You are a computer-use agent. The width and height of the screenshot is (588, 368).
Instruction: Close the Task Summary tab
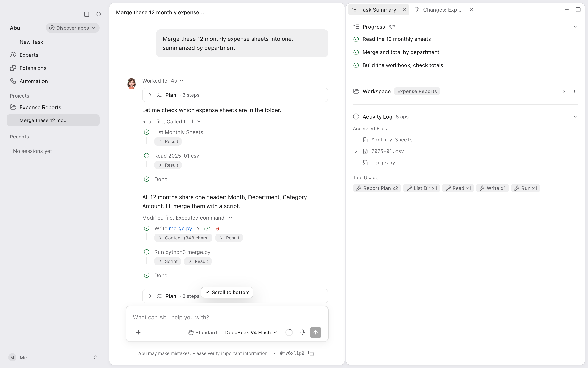404,10
